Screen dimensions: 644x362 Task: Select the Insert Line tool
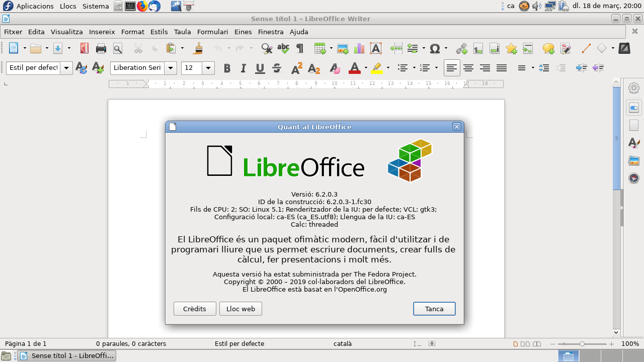(586, 49)
